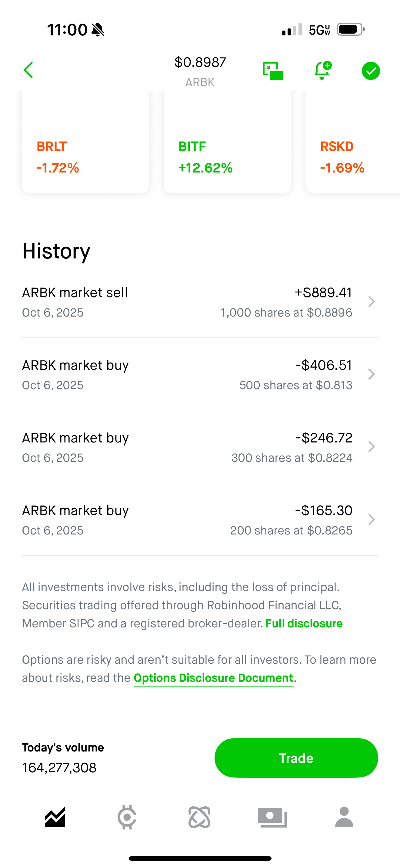
Task: Switch to the crypto tab icon
Action: (127, 817)
